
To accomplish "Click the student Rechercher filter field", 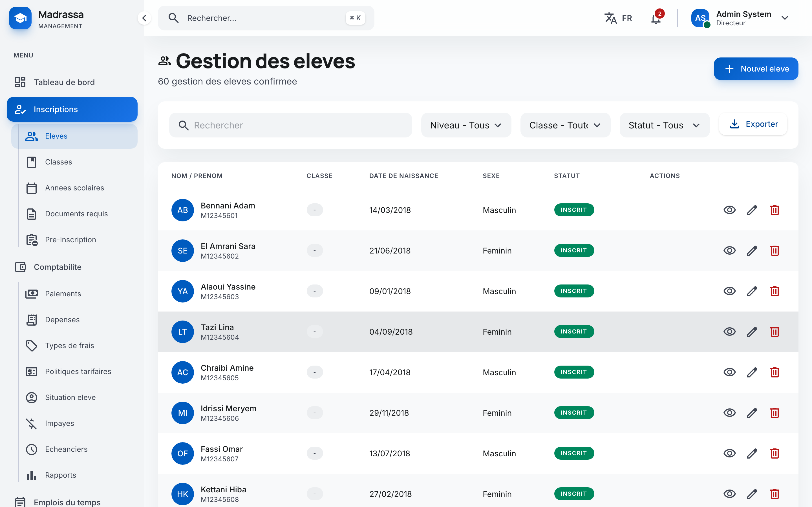I will pyautogui.click(x=291, y=125).
